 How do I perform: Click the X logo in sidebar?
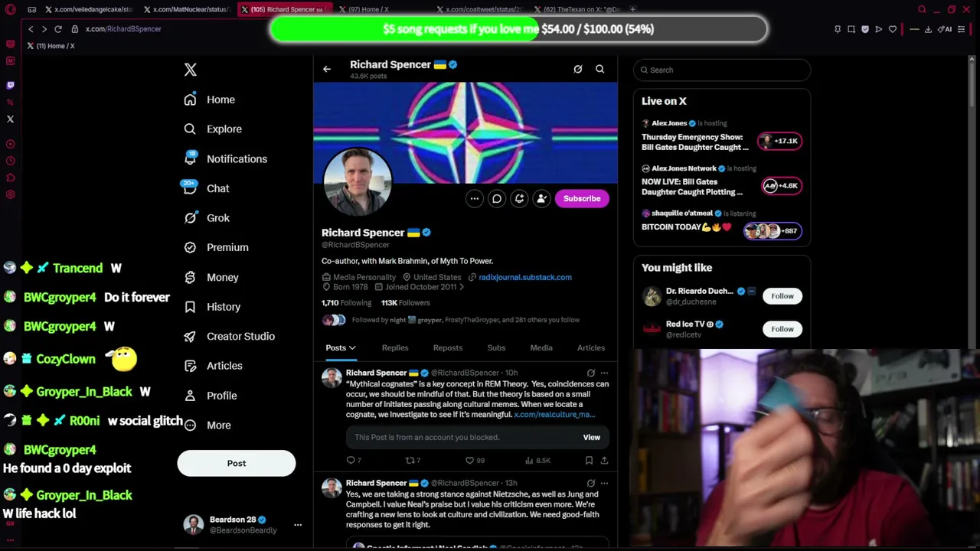tap(191, 70)
